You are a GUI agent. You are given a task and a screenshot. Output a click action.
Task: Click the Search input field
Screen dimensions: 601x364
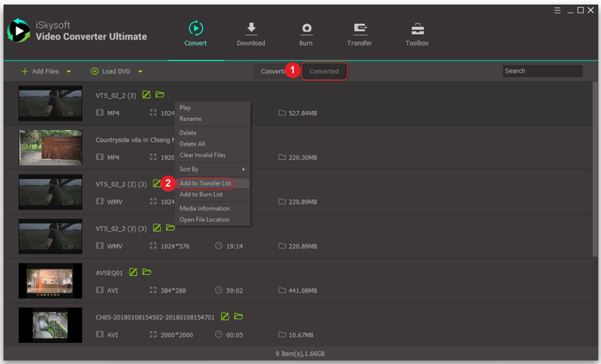(x=542, y=71)
